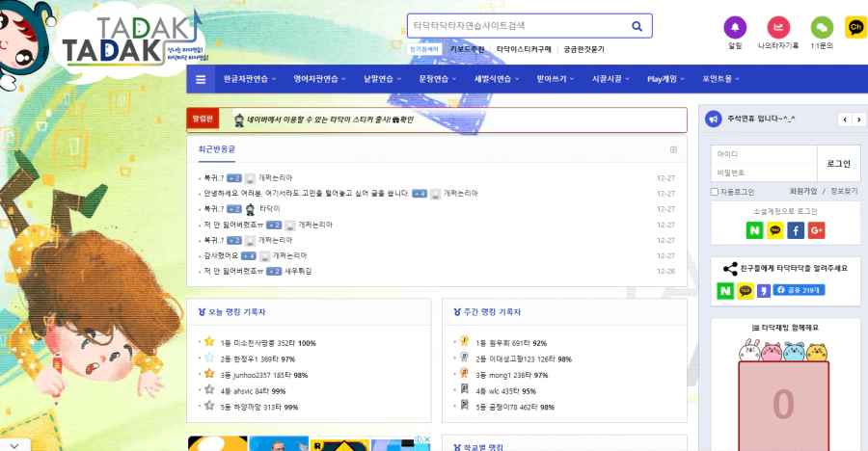Click the 주석연휴 입니다 notice text
Screen dimensions: 868x451
click(x=761, y=119)
